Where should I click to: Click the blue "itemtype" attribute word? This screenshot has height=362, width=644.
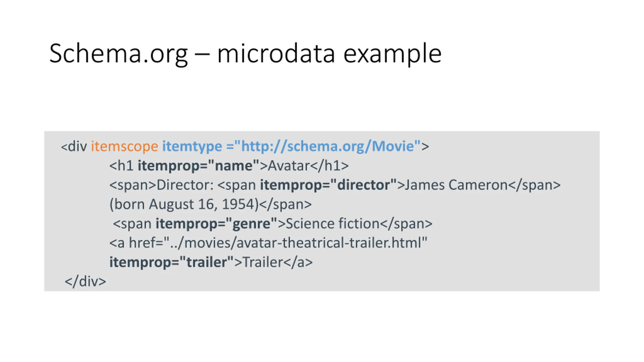(192, 146)
